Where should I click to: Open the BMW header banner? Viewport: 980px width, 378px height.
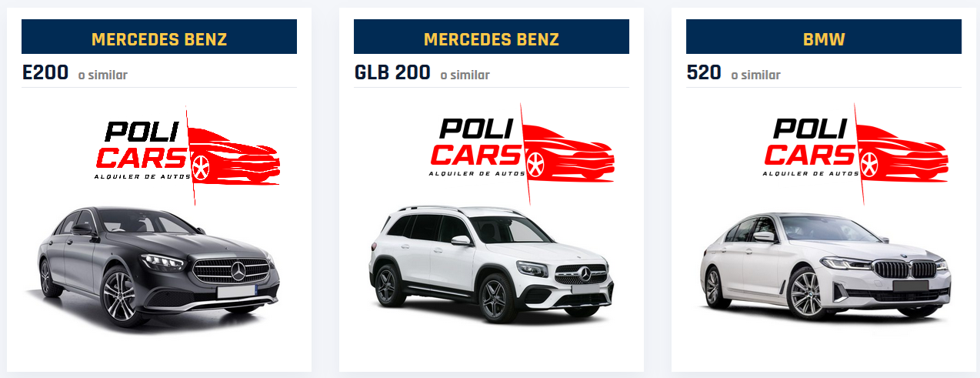pos(824,37)
